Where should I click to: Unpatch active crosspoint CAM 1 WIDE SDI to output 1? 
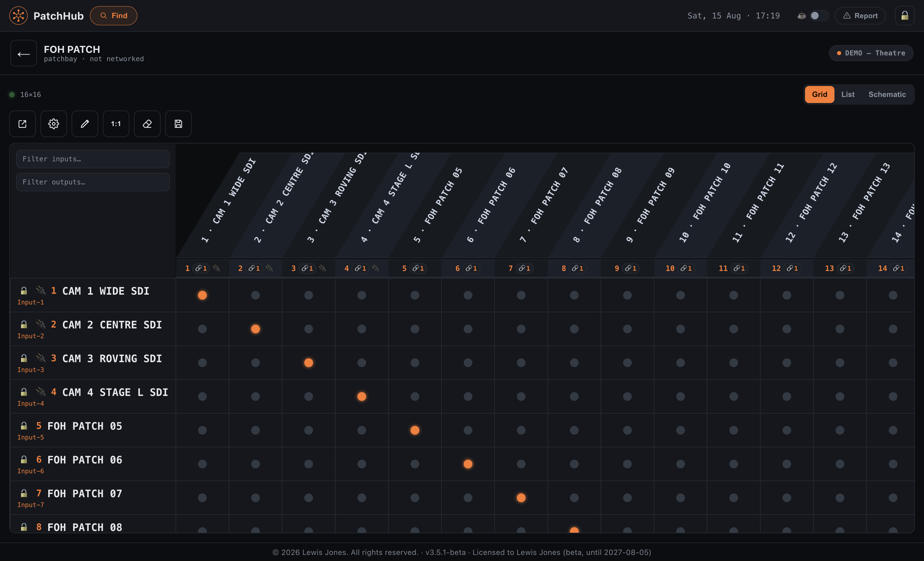pyautogui.click(x=202, y=295)
